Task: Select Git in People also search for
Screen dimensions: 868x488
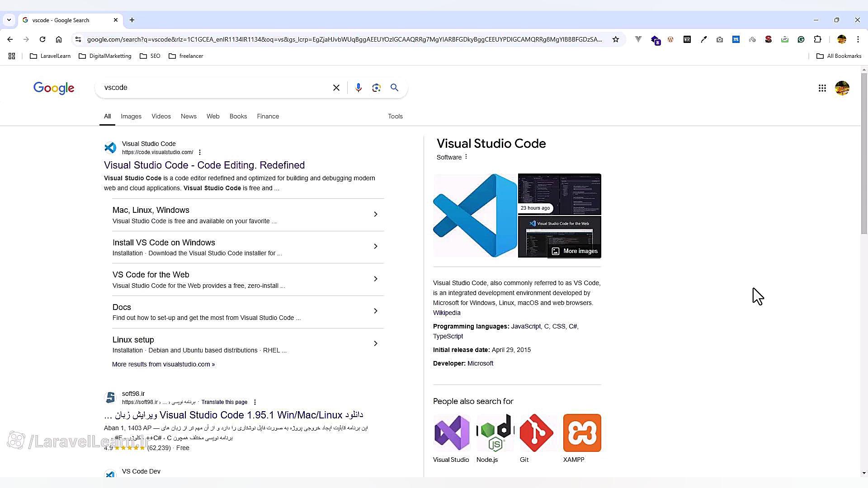Action: (x=537, y=438)
